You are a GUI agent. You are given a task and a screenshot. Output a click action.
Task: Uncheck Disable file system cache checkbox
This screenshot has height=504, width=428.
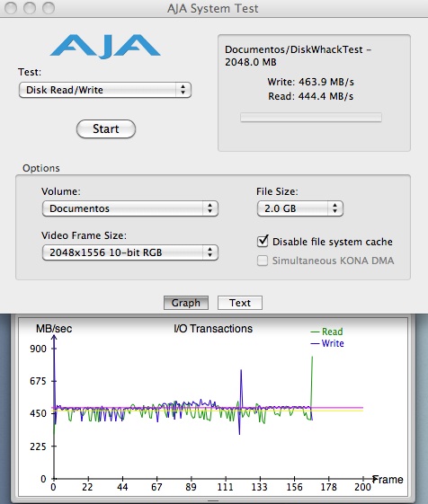263,241
